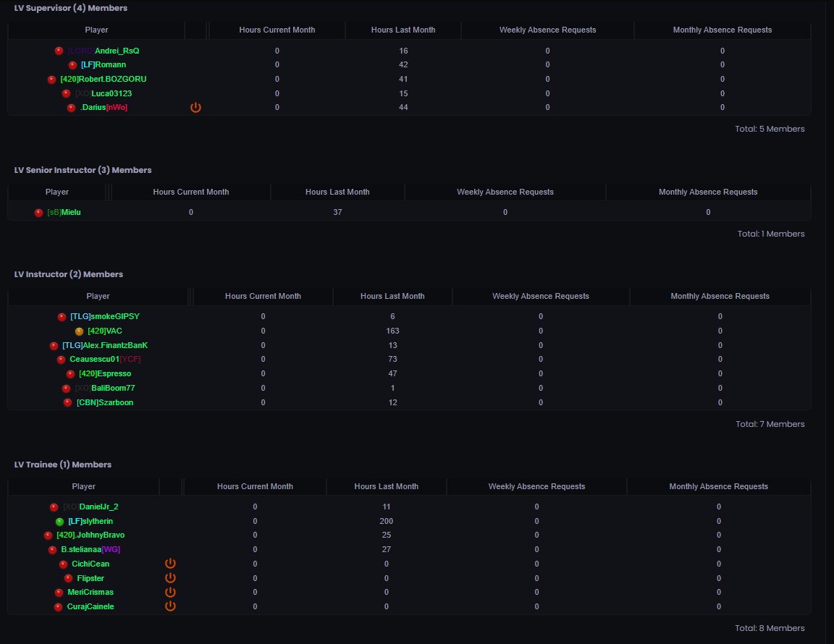The width and height of the screenshot is (834, 644).
Task: Open Ceausescu01[YCF] player profile
Action: coord(105,359)
